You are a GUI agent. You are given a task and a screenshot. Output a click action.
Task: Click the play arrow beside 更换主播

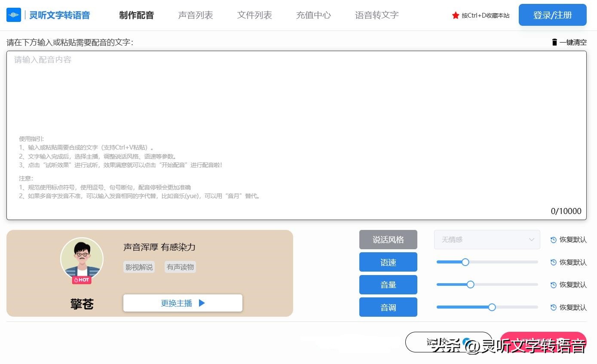pyautogui.click(x=202, y=303)
